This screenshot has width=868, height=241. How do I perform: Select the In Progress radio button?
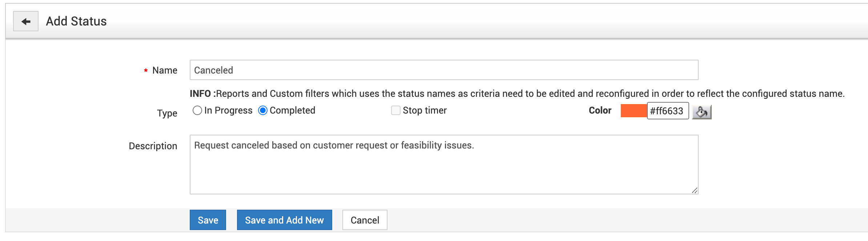pyautogui.click(x=197, y=110)
